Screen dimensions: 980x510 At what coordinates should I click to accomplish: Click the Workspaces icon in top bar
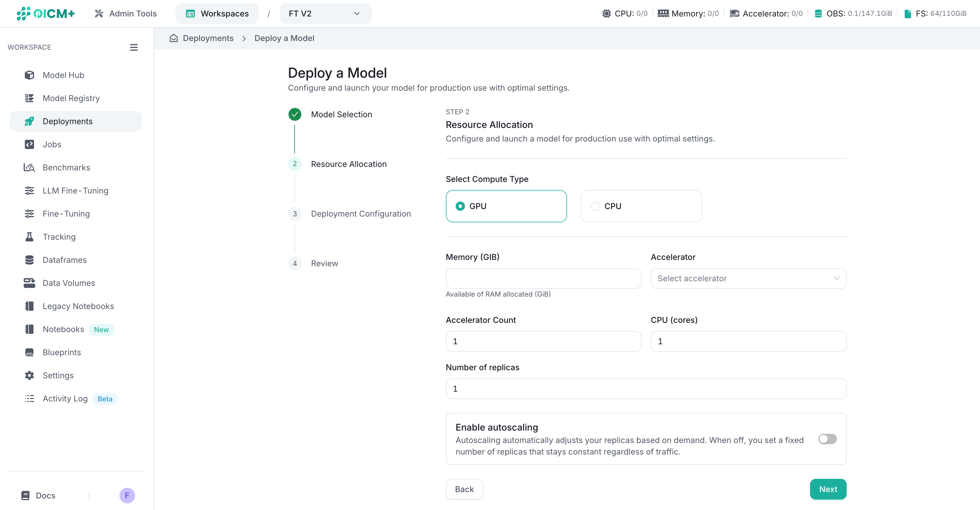[190, 14]
